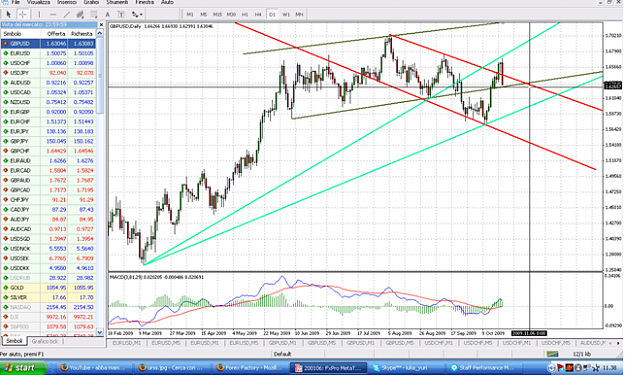
Task: Select the USDNOK symbol row
Action: (x=49, y=248)
